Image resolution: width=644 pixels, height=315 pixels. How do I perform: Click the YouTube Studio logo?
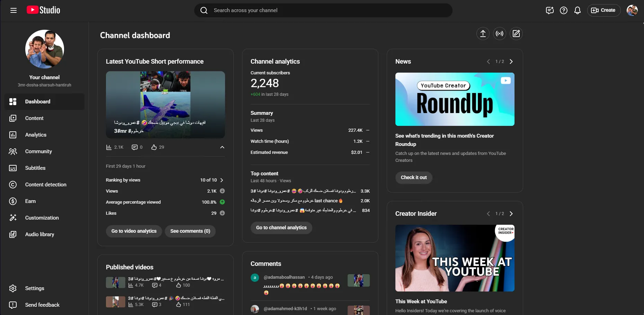point(43,10)
